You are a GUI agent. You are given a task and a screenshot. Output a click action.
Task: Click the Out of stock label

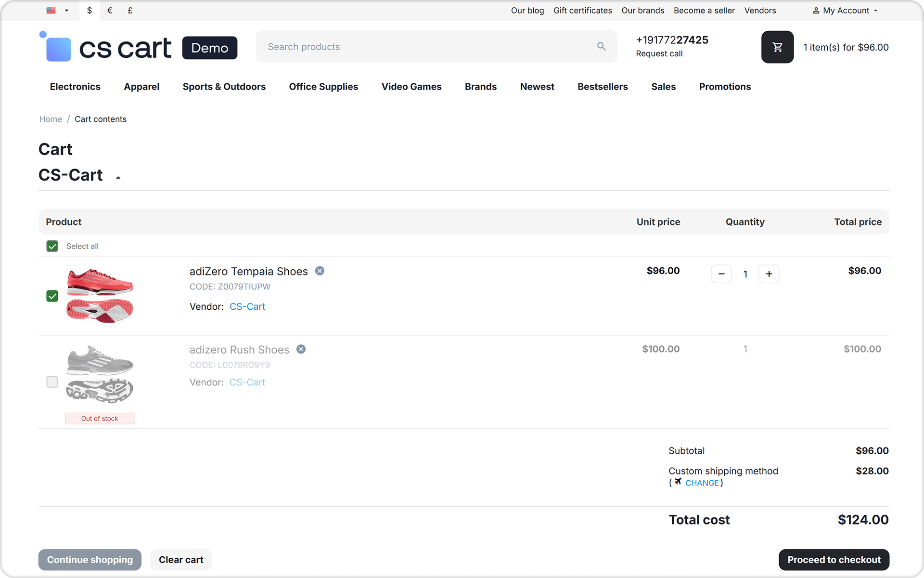click(x=100, y=419)
